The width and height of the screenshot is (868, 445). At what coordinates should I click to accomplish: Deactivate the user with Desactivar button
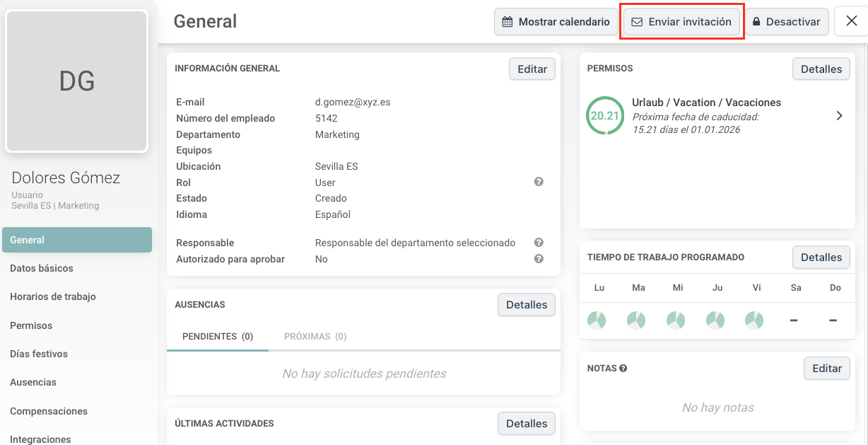[786, 22]
